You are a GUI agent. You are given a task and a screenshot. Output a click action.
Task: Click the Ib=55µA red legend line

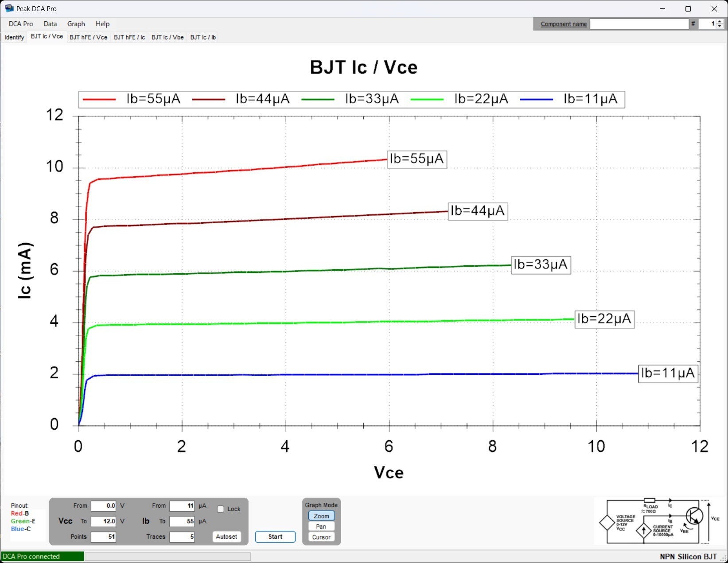[x=99, y=99]
